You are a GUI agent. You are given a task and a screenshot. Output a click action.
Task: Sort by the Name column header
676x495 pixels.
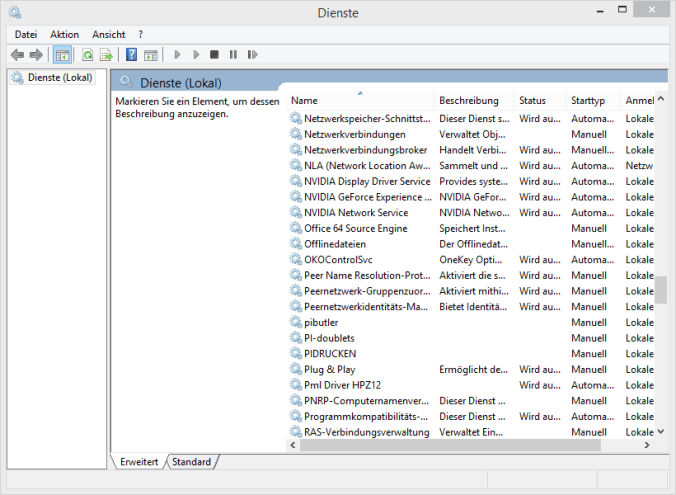click(x=360, y=100)
